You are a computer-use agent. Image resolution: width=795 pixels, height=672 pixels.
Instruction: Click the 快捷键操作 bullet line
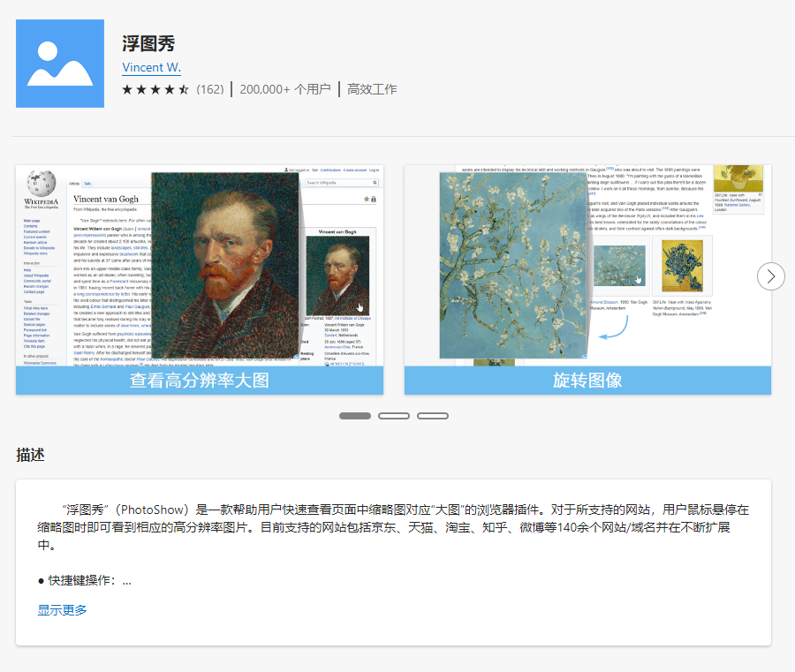(x=85, y=581)
